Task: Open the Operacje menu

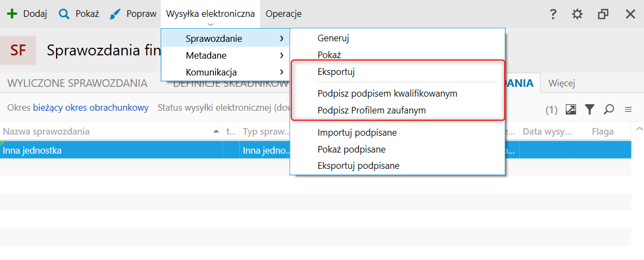Action: coord(283,14)
